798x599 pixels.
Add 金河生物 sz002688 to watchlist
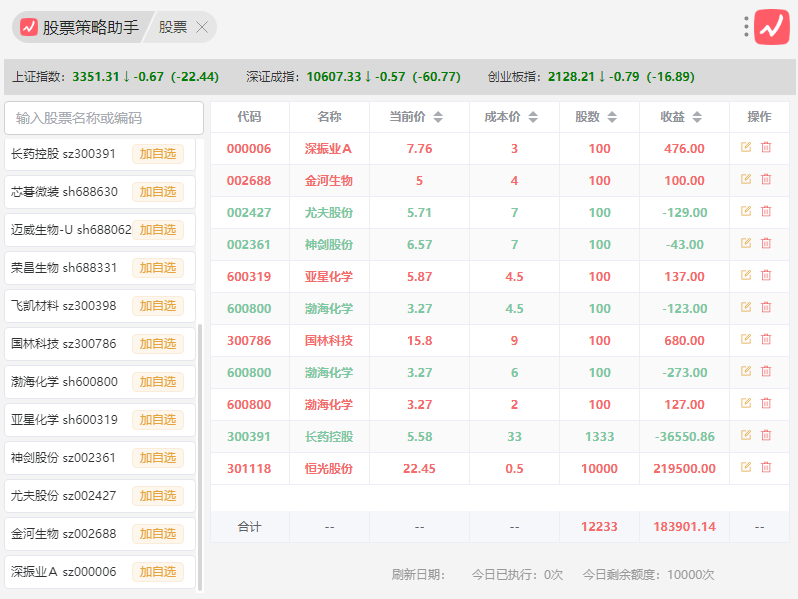pos(158,534)
